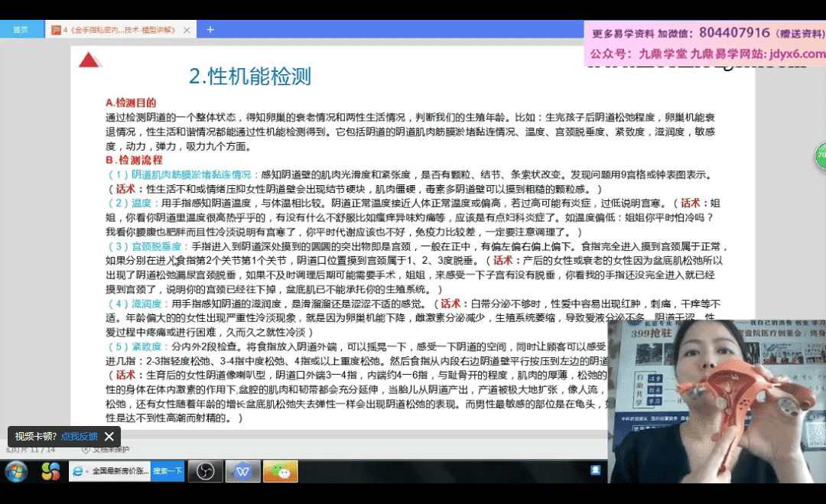The width and height of the screenshot is (826, 504).
Task: Open OBS Studio from the taskbar
Action: tap(205, 471)
